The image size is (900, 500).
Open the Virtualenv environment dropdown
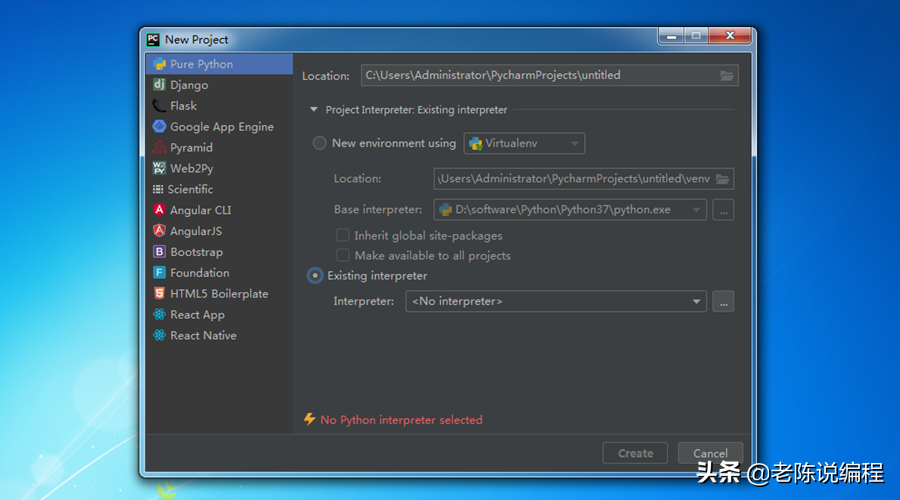tap(524, 143)
